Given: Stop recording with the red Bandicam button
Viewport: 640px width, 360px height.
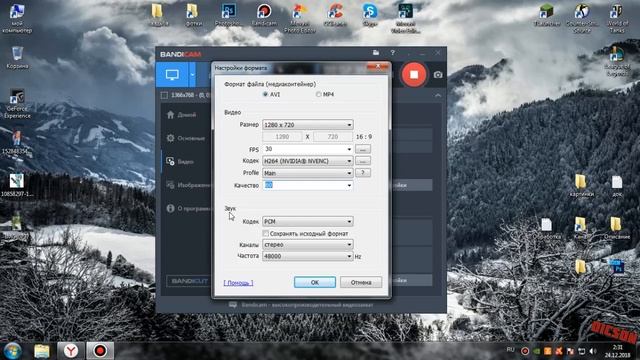Looking at the screenshot, I should pyautogui.click(x=414, y=75).
